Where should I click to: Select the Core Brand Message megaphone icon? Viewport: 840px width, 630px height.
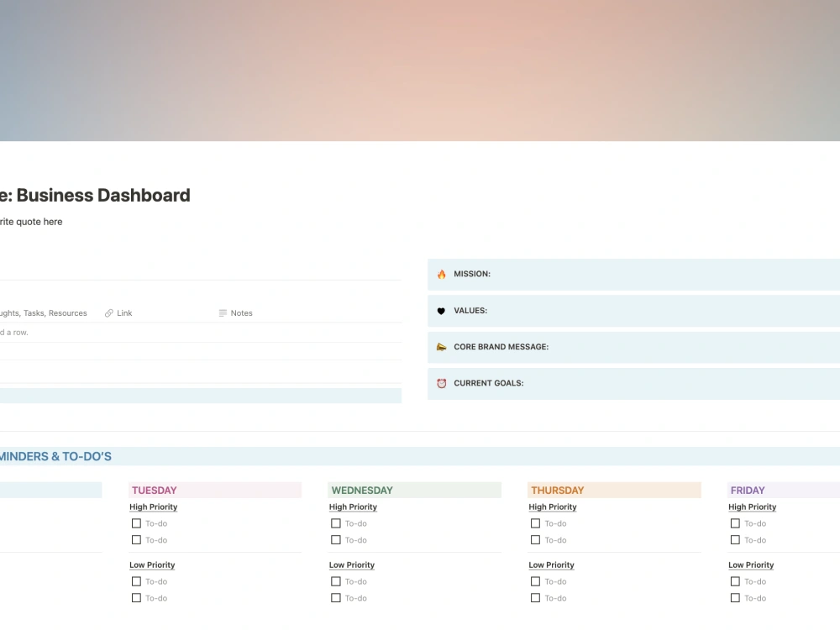point(441,347)
